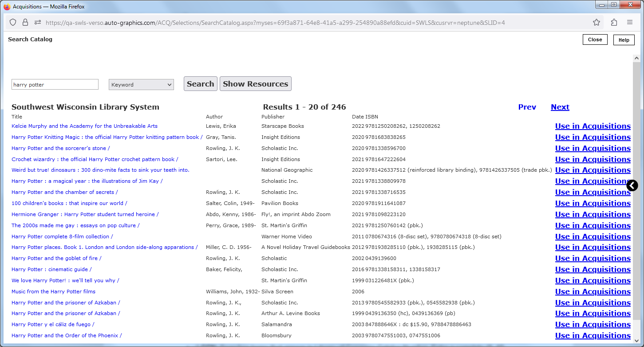
Task: Open Harry Potter places. Book 1 title
Action: coord(105,247)
